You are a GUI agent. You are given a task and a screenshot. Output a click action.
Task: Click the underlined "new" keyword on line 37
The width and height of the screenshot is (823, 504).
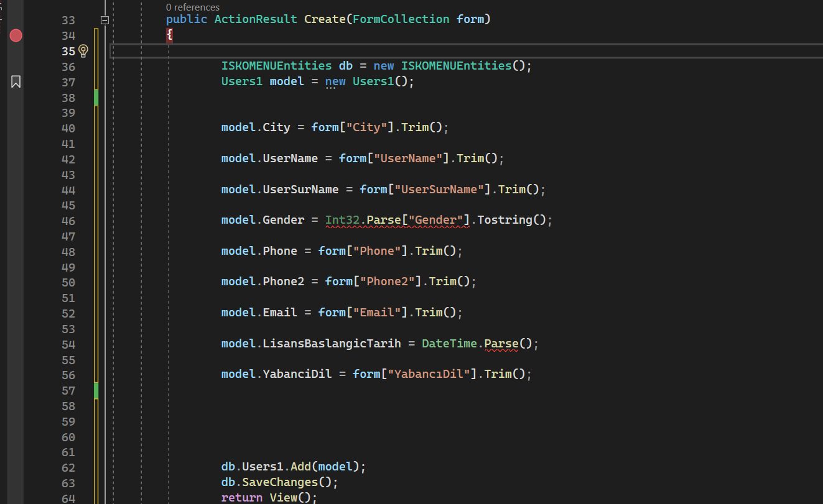pos(335,81)
